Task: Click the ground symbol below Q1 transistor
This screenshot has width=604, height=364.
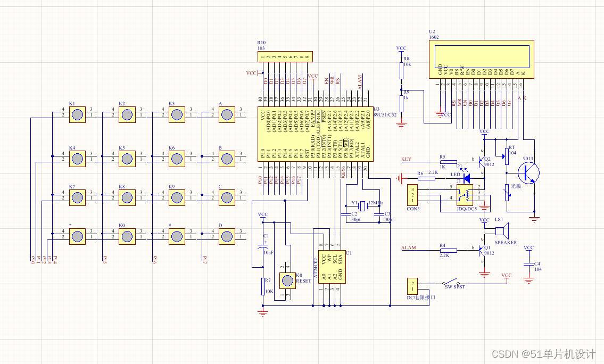Action: pyautogui.click(x=484, y=274)
